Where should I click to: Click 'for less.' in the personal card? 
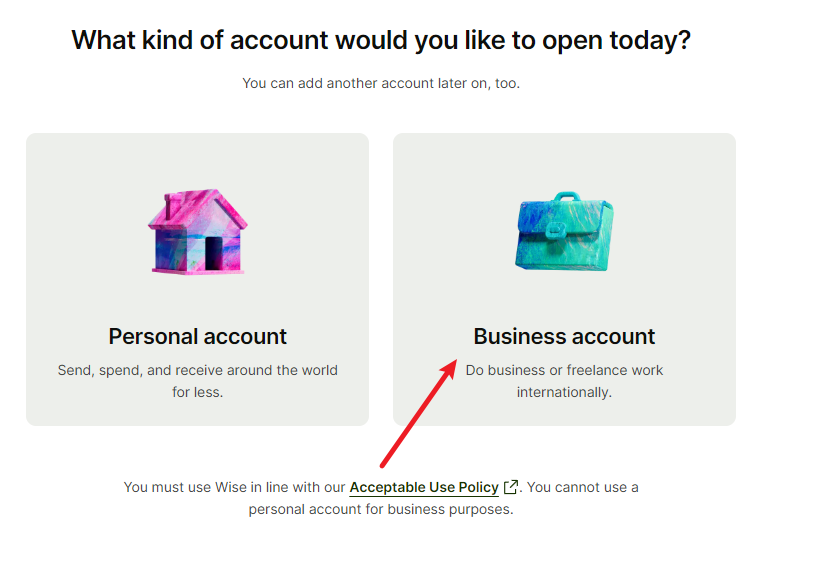click(197, 392)
